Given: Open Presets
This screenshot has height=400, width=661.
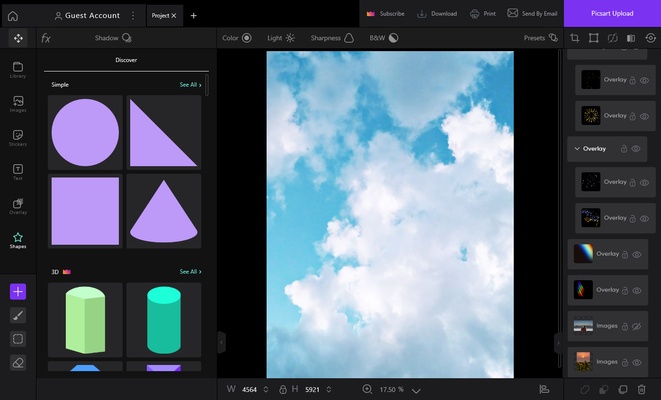Looking at the screenshot, I should click(541, 38).
